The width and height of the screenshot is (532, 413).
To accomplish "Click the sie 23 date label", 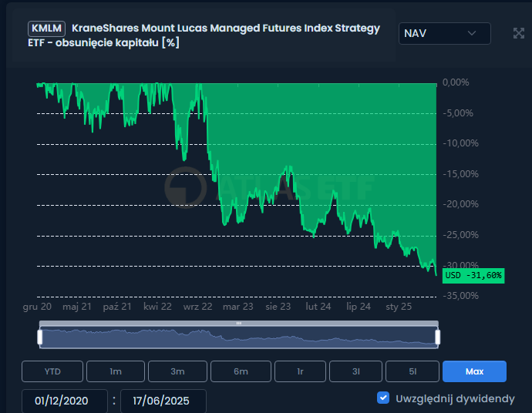I will [278, 307].
